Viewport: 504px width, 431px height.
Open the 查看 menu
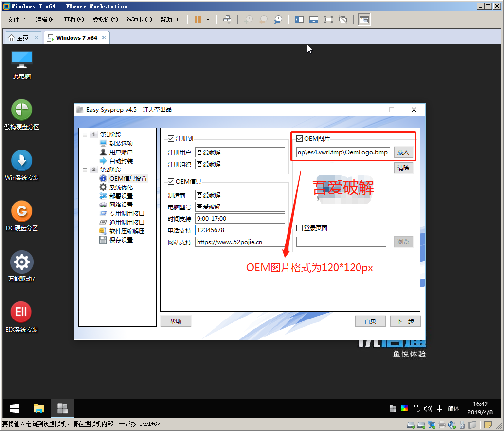coord(74,19)
